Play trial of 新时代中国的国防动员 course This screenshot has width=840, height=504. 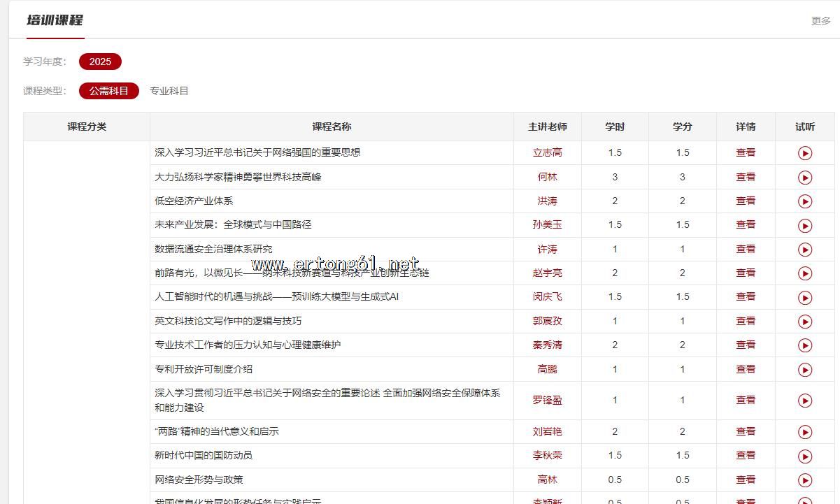(804, 456)
